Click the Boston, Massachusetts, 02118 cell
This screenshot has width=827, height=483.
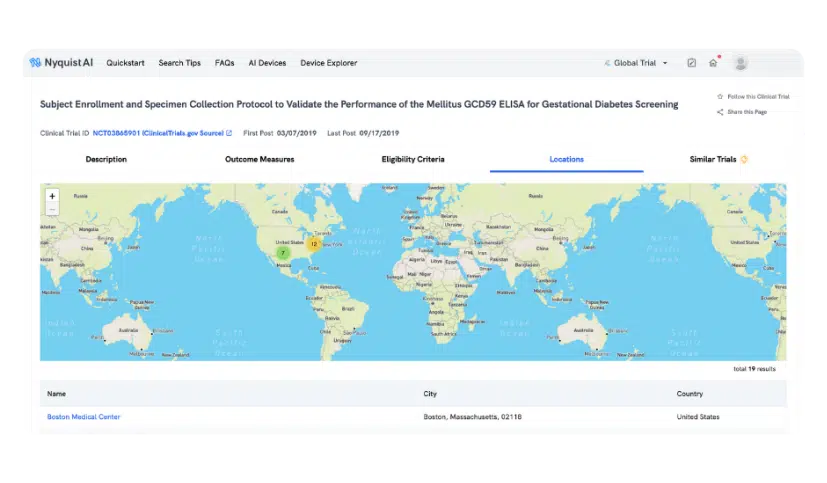(x=472, y=417)
